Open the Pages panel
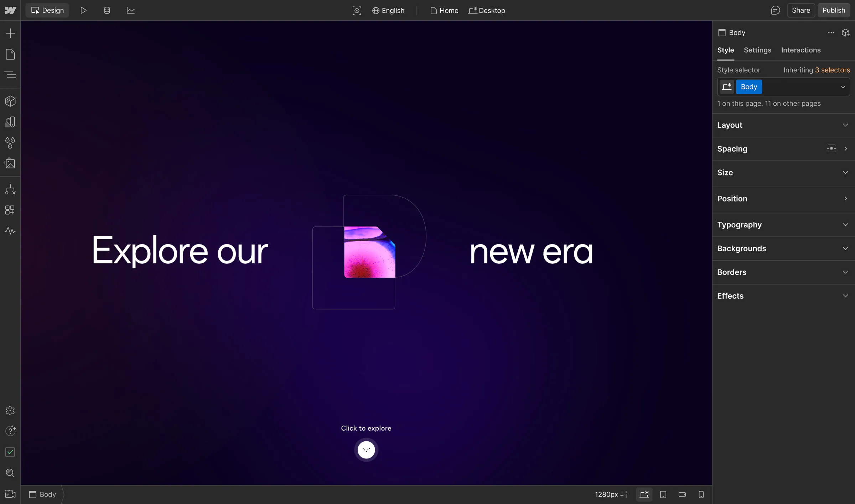855x504 pixels. [10, 54]
